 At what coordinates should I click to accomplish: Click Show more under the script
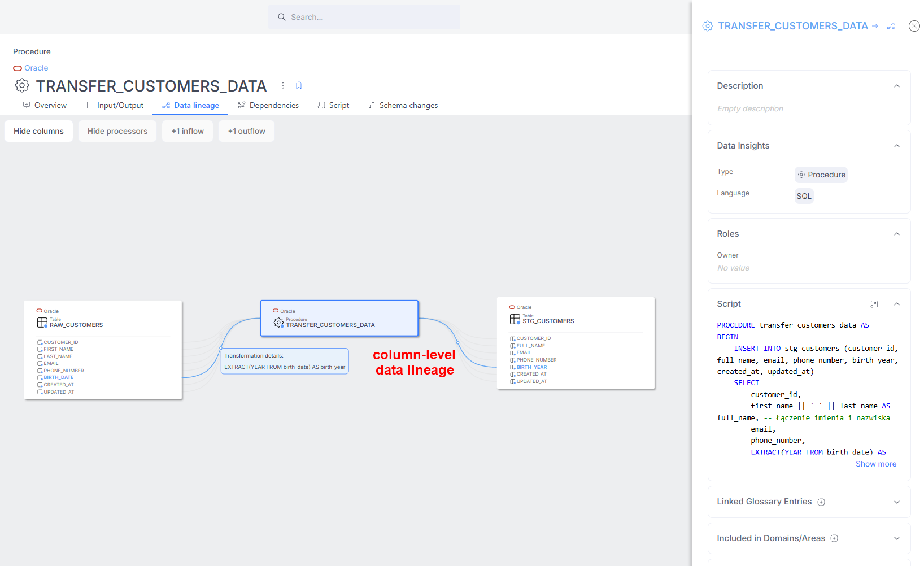coord(875,464)
